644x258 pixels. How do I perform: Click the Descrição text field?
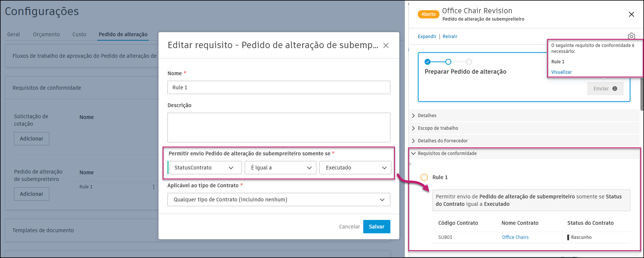278,128
